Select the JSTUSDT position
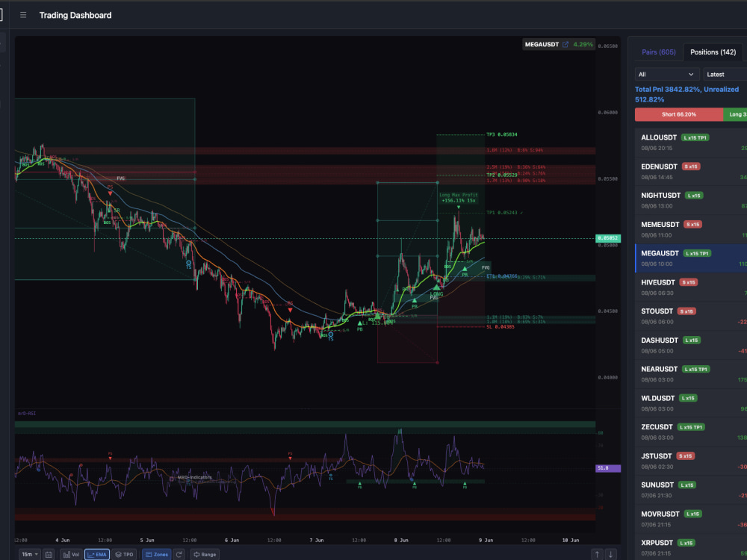Viewport: 747px width, 560px height. [691, 461]
